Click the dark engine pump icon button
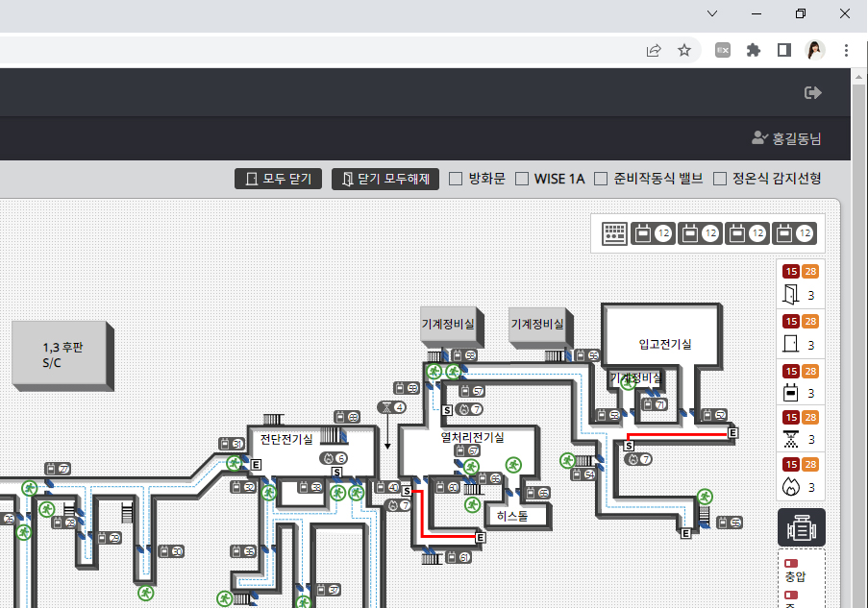 801,528
